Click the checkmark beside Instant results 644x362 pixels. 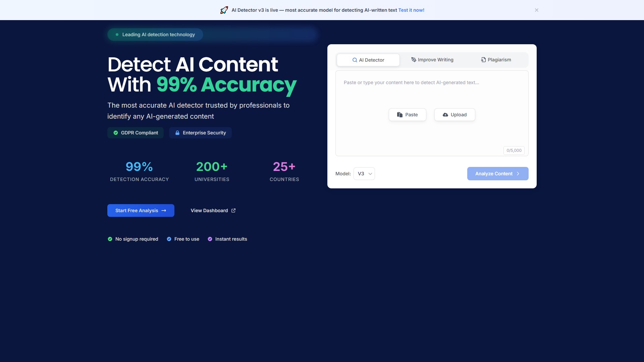[210, 239]
